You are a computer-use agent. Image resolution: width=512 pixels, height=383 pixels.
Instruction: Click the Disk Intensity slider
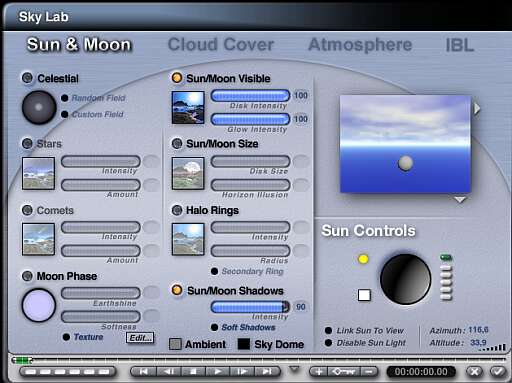click(x=250, y=96)
